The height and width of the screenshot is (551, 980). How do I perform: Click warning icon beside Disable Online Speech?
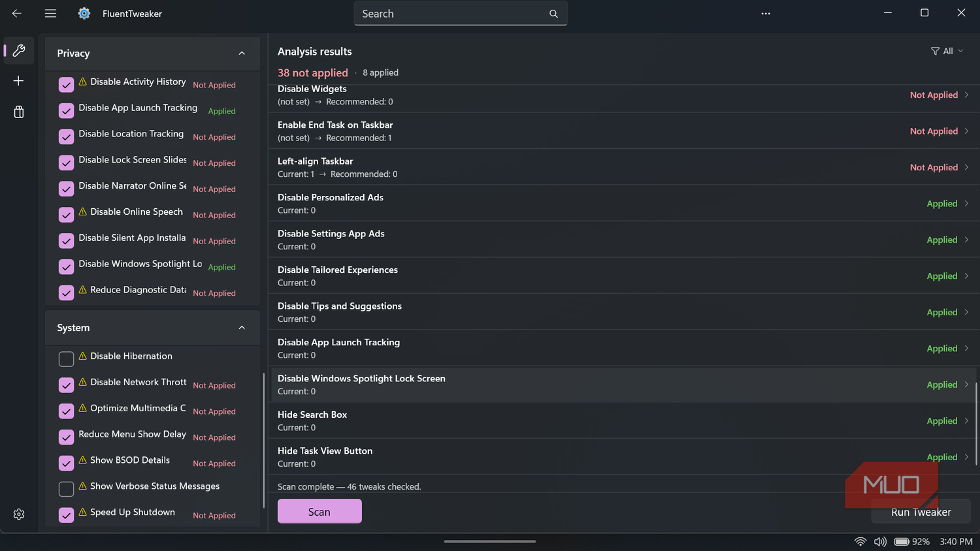(82, 212)
